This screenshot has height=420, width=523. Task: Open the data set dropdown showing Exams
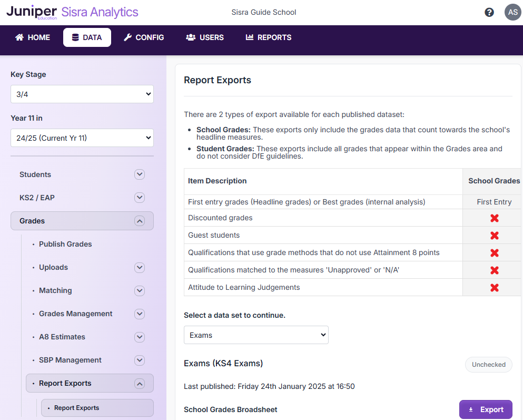tap(256, 335)
